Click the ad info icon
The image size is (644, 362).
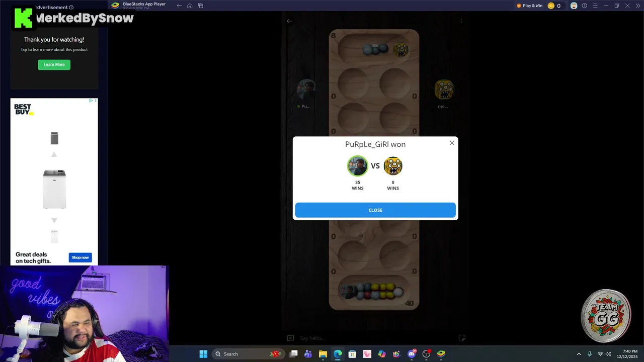pyautogui.click(x=71, y=8)
